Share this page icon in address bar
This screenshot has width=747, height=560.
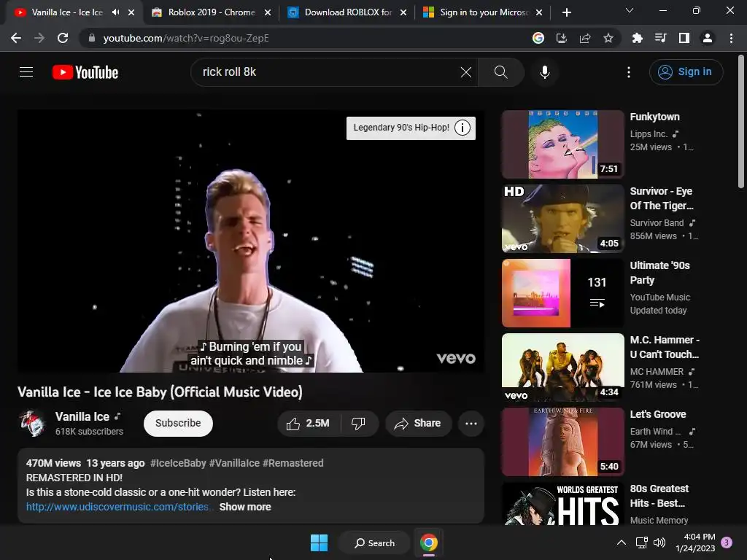(x=585, y=38)
